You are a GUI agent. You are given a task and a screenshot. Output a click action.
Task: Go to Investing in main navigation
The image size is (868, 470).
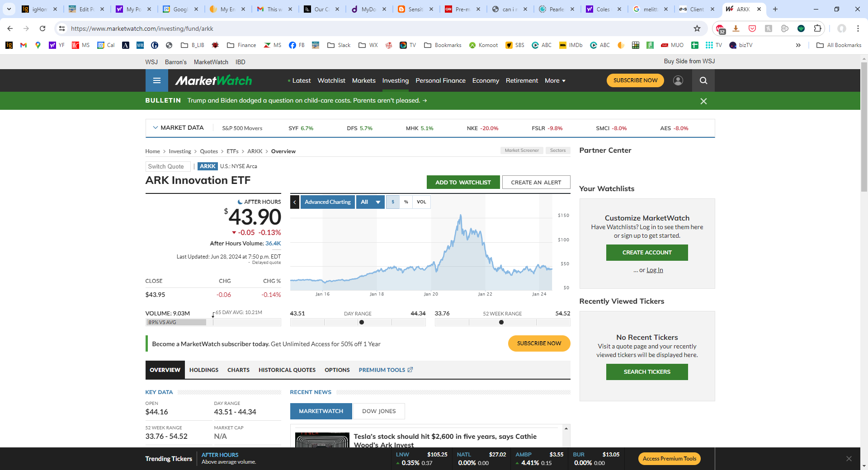point(395,80)
